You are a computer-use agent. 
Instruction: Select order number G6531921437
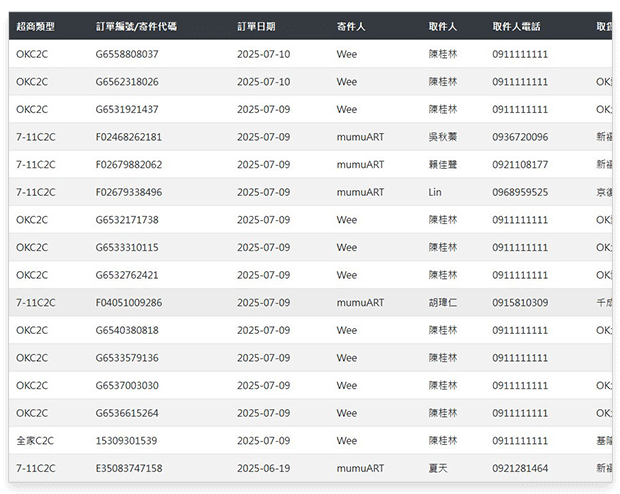[x=127, y=110]
